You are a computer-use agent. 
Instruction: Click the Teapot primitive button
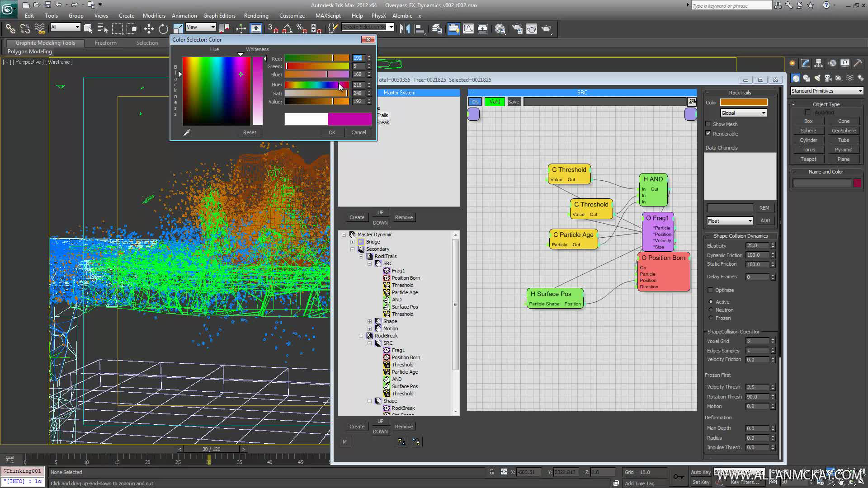(x=808, y=159)
